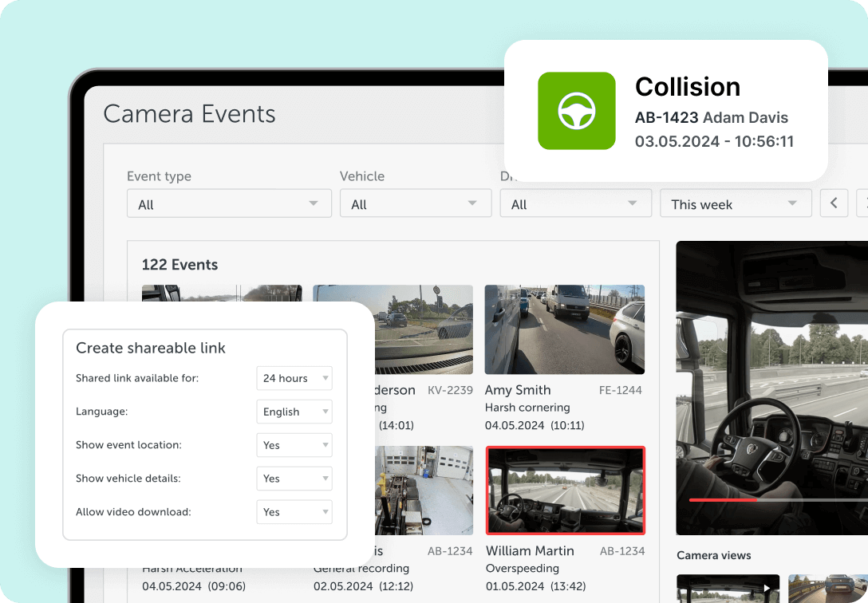Screen dimensions: 868x603
Task: Click the 'Camera Events' page title
Action: coord(189,114)
